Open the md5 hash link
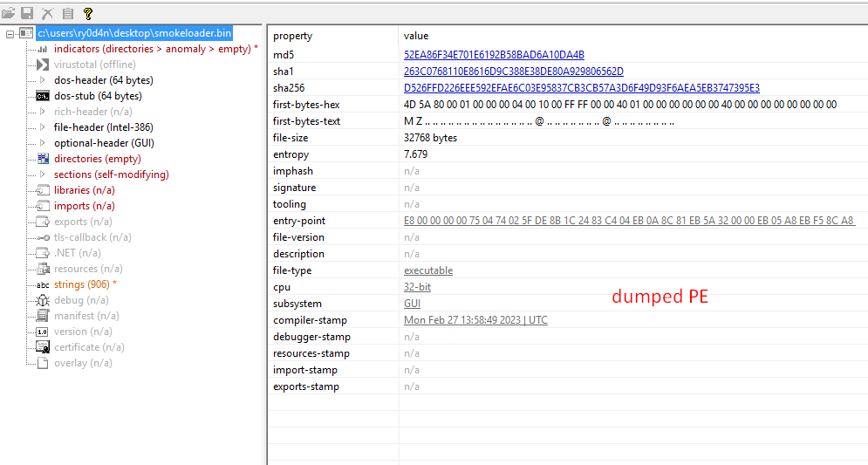The image size is (868, 465). 494,55
